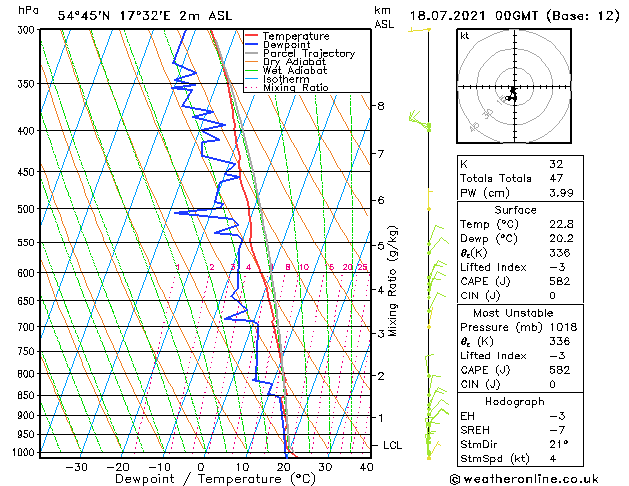Click the 'LCL' marker on height axis
This screenshot has width=629, height=486.
point(392,446)
